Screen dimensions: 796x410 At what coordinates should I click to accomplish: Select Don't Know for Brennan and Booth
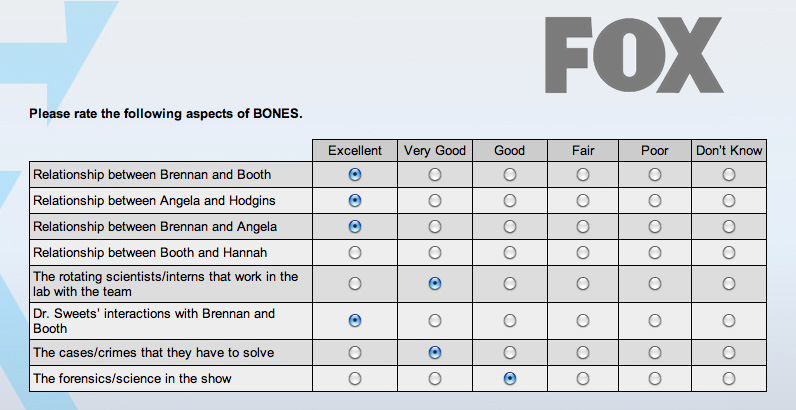click(729, 175)
